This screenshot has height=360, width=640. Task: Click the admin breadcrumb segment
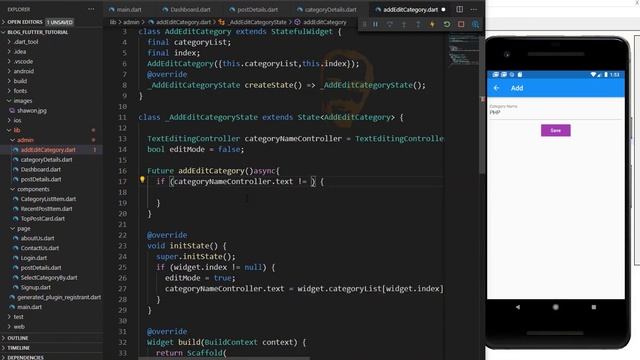pos(131,22)
